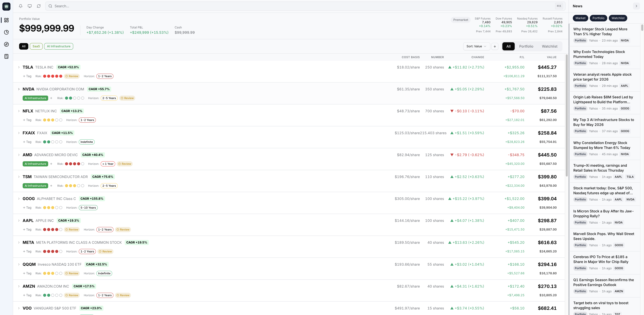Select the All tag filter chip

tap(24, 46)
